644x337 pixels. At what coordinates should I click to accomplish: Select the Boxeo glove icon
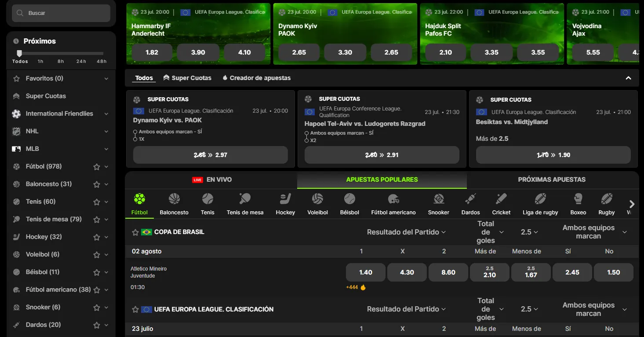(x=578, y=199)
